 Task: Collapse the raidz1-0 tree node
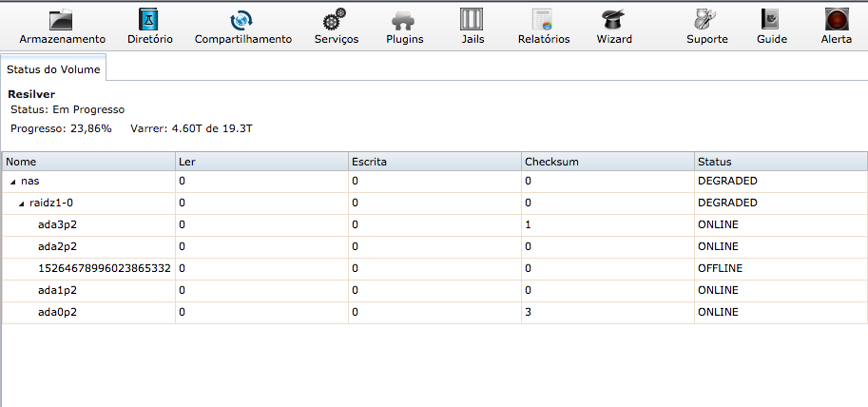point(22,203)
